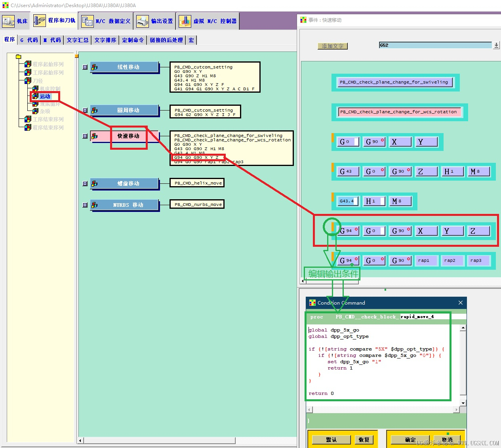Image resolution: width=501 pixels, height=448 pixels.
Task: Click the 输出设置 printer icon
Action: 143,21
